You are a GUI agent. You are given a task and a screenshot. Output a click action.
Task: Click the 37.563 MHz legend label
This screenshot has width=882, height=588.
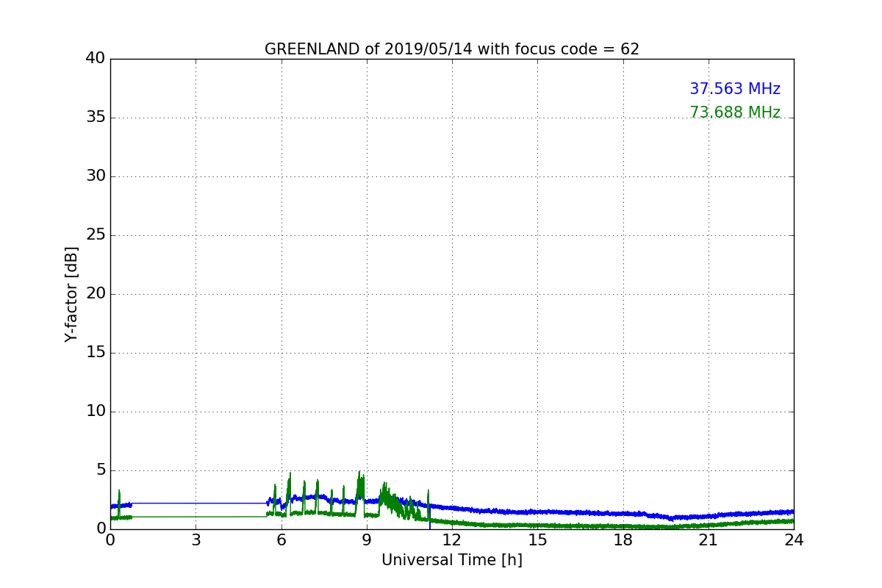(x=735, y=89)
